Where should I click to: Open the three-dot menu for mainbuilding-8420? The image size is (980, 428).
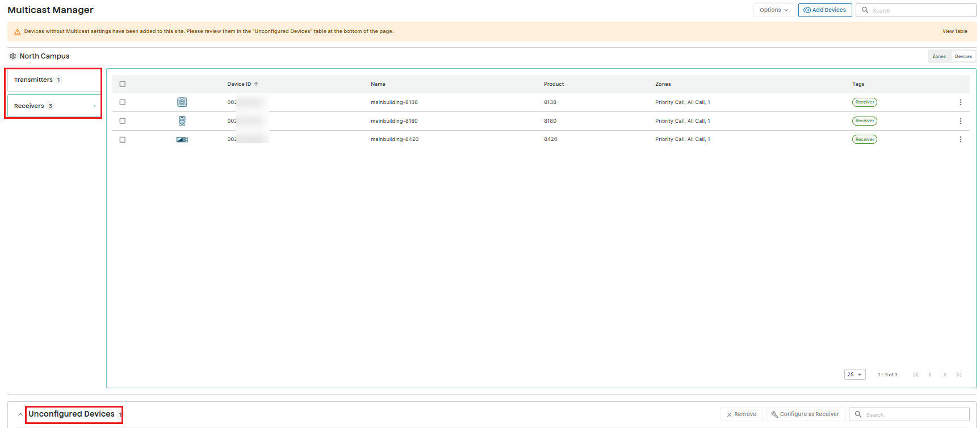coord(961,139)
